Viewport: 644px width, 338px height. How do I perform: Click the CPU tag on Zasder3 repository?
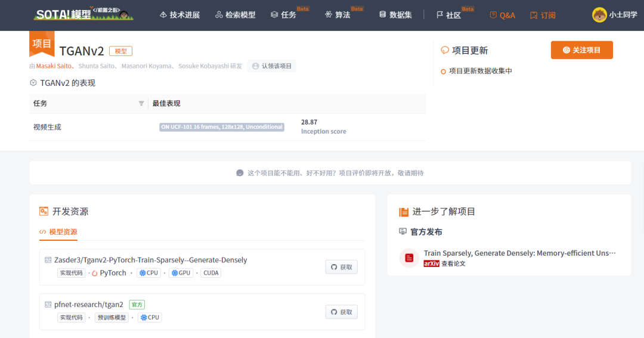tap(148, 272)
